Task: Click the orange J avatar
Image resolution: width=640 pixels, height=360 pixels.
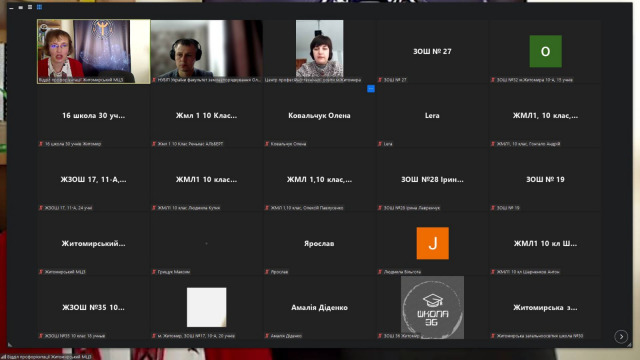Action: tap(432, 243)
